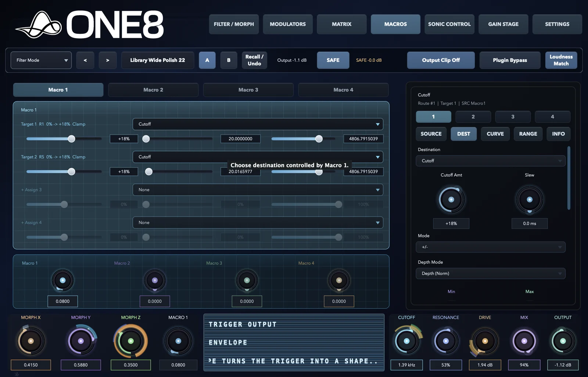Open the Gain Stage tab
Screen dimensions: 588x377
pos(503,24)
